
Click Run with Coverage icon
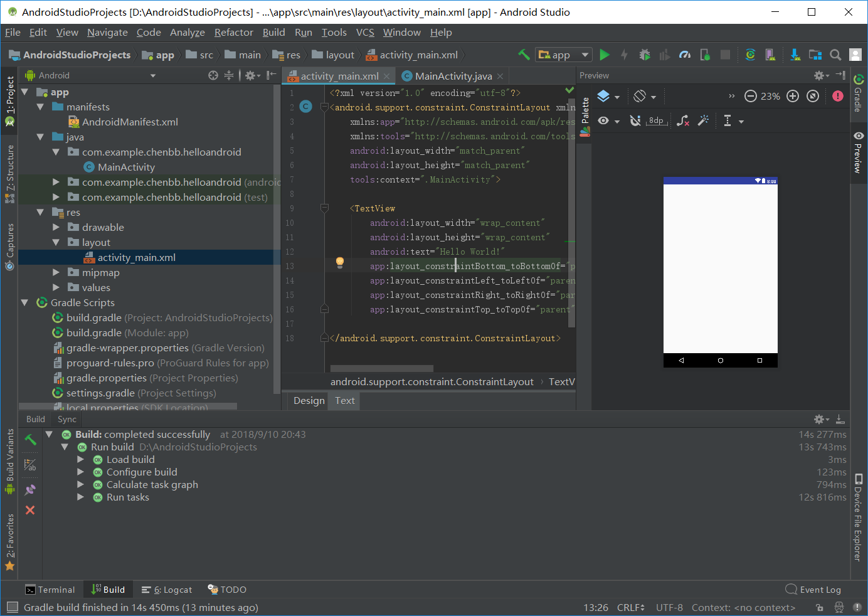click(x=665, y=55)
